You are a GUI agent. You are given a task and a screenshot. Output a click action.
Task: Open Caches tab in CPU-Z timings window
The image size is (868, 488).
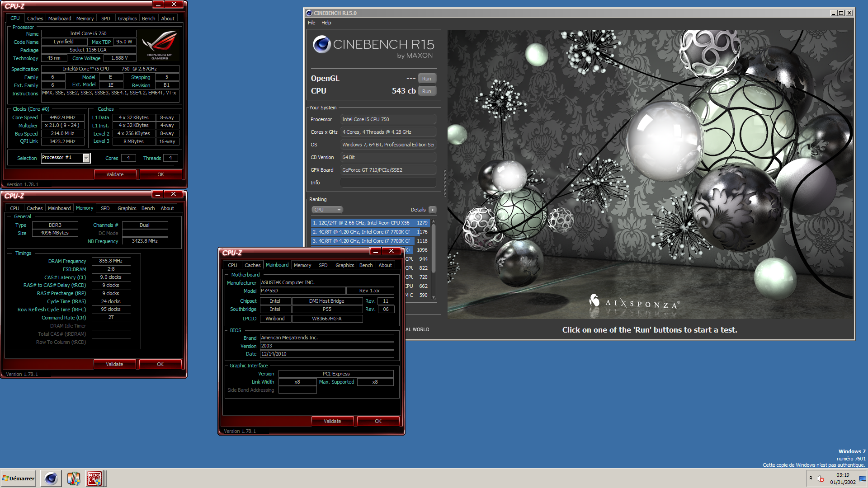34,208
